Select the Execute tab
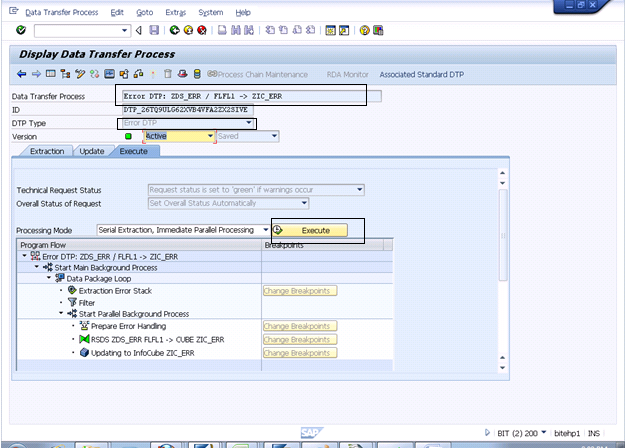The width and height of the screenshot is (627, 448). coord(134,151)
